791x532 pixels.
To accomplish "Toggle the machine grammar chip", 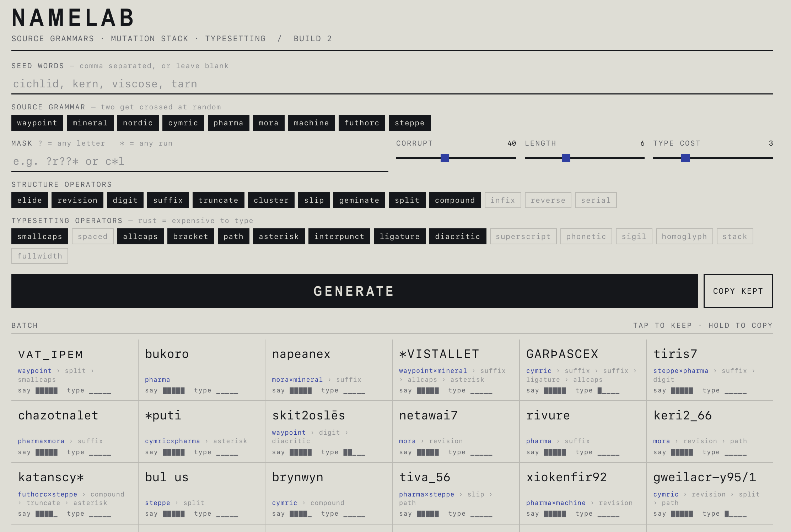I will [311, 123].
